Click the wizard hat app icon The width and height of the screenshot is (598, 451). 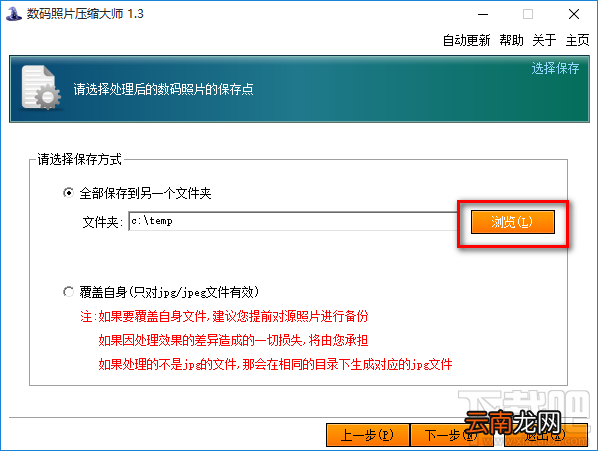tap(14, 13)
